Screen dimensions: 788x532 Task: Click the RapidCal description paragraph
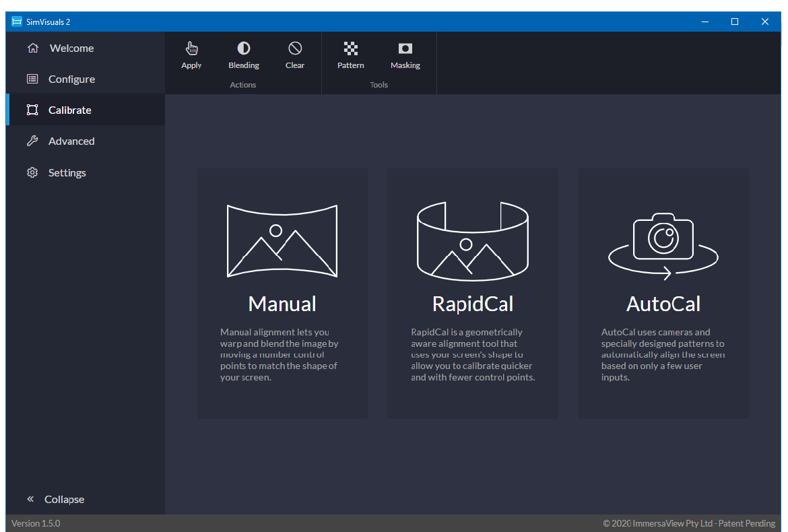point(473,355)
